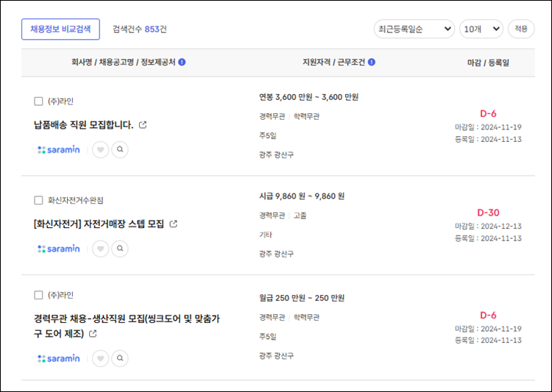
Task: Open external link icon beside 자전거매장 스텝 모집
Action: pyautogui.click(x=173, y=224)
